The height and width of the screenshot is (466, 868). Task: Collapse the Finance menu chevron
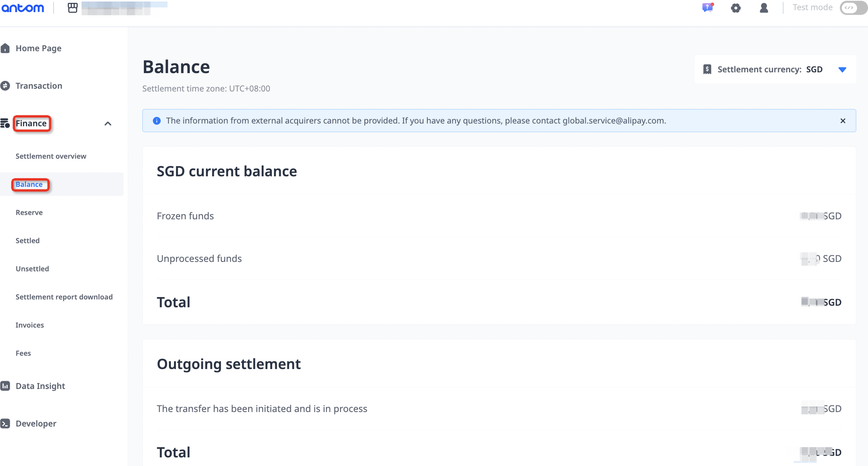click(108, 124)
